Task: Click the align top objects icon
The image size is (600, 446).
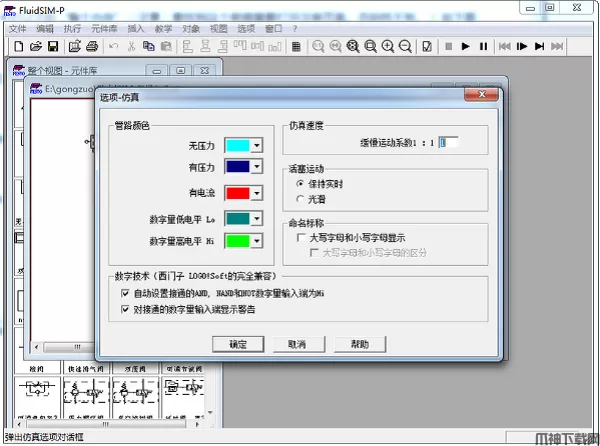Action: 241,46
